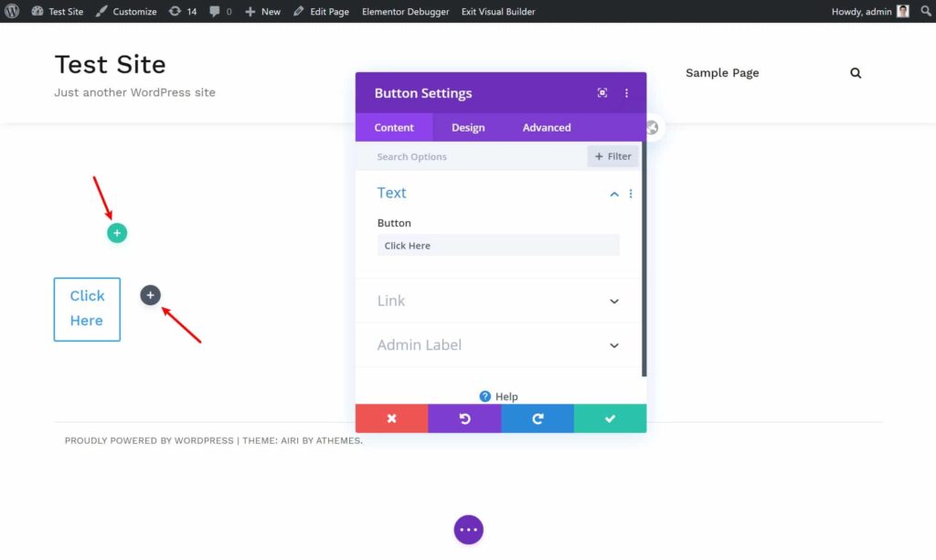Expand the Link section
Screen dimensions: 936x560
point(614,301)
